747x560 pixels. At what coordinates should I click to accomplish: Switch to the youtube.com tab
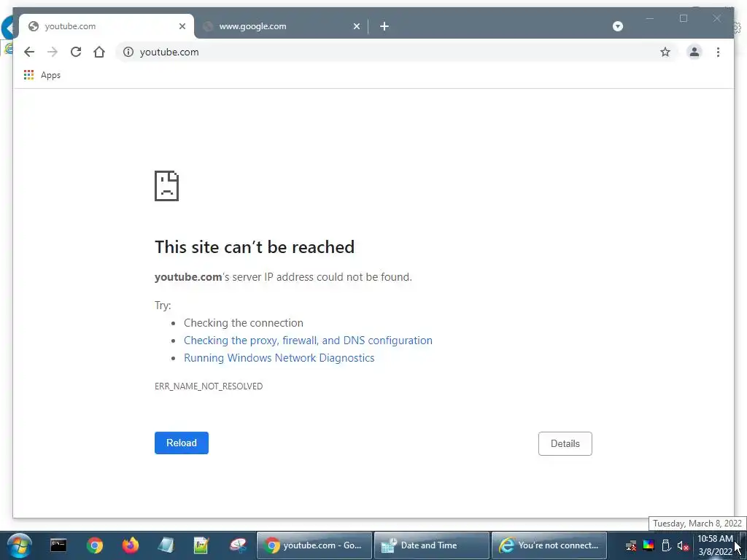[x=107, y=26]
